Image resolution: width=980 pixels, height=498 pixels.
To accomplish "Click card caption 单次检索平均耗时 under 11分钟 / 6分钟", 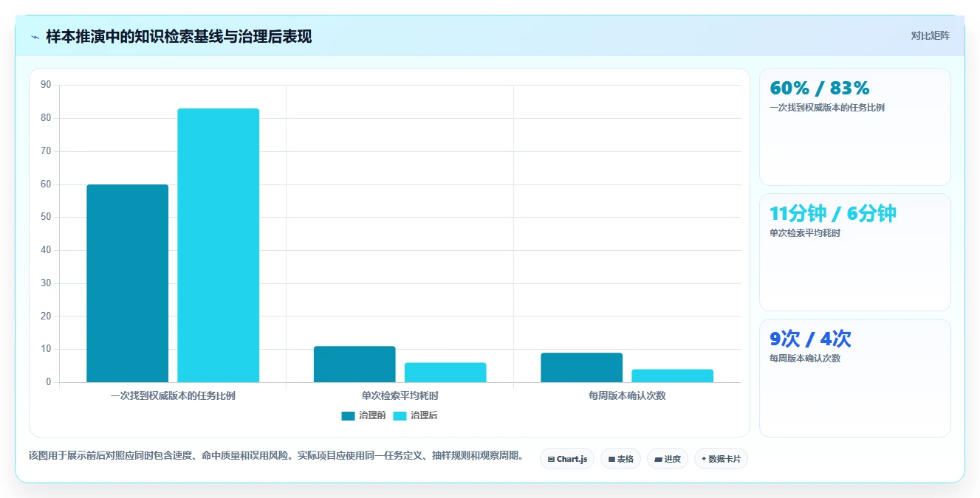I will tap(805, 233).
